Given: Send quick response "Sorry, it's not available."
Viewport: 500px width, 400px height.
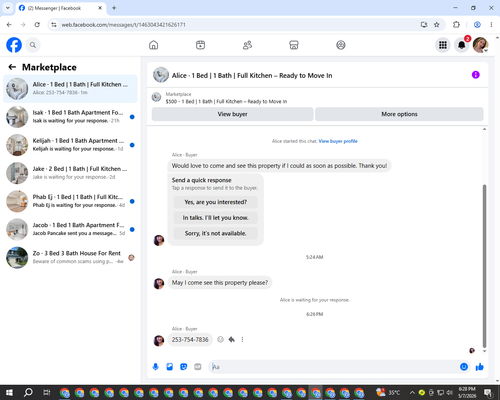Looking at the screenshot, I should coord(216,233).
